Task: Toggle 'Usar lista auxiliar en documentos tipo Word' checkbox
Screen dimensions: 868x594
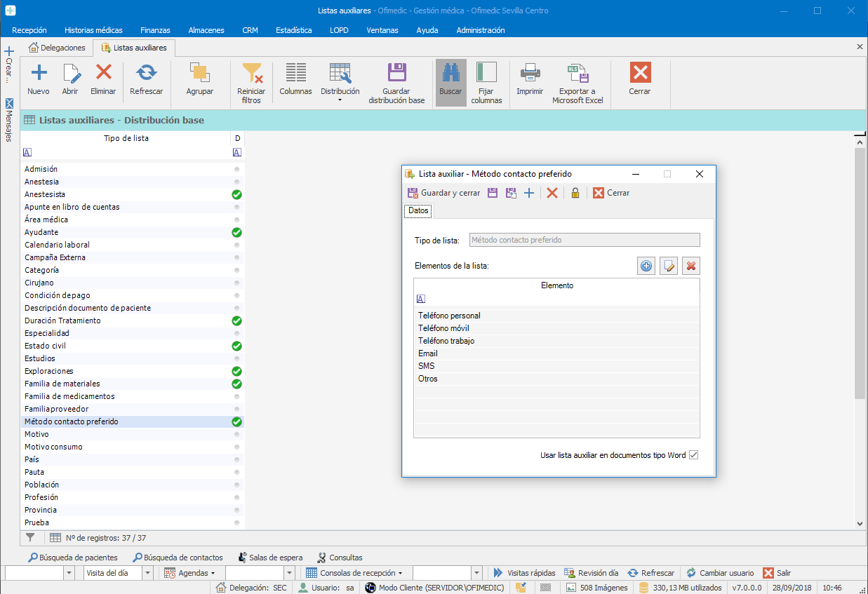Action: tap(693, 455)
